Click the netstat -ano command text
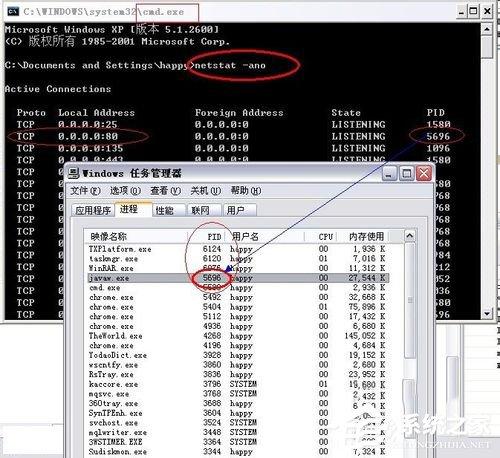 pyautogui.click(x=230, y=65)
